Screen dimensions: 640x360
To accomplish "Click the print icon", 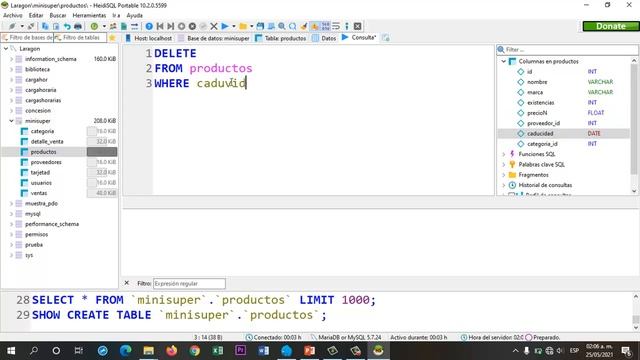I will click(x=78, y=27).
